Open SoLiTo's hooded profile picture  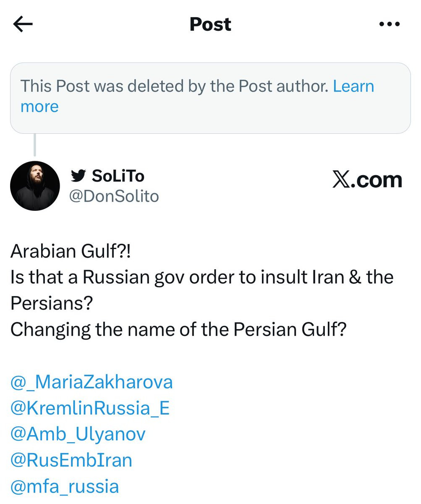(x=35, y=186)
